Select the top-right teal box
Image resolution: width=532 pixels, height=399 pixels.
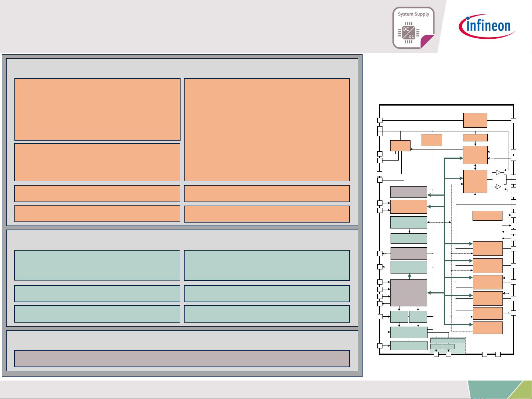pyautogui.click(x=267, y=265)
